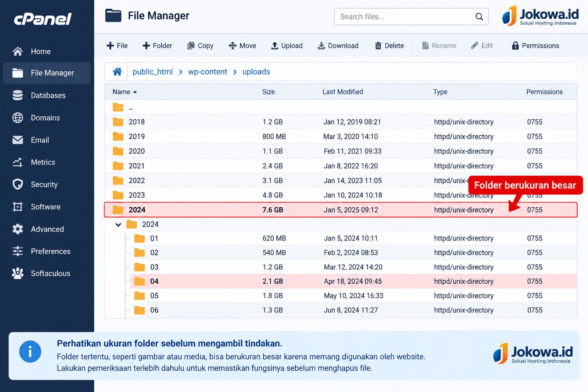
Task: Select highlighted subfolder 04
Action: tap(353, 281)
